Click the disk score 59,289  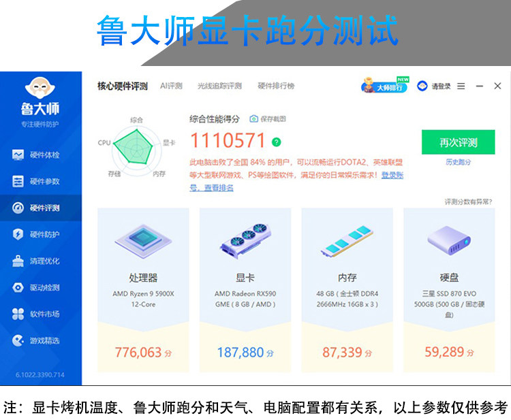[449, 352]
